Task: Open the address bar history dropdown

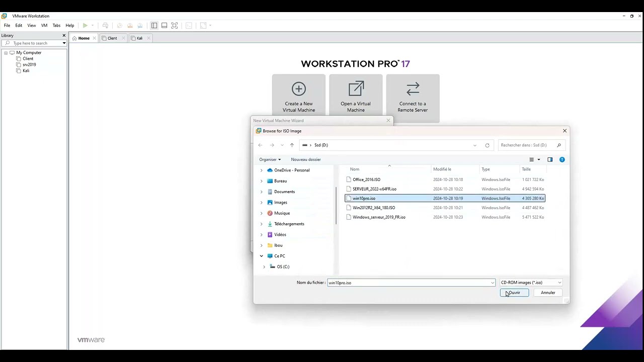Action: point(475,145)
